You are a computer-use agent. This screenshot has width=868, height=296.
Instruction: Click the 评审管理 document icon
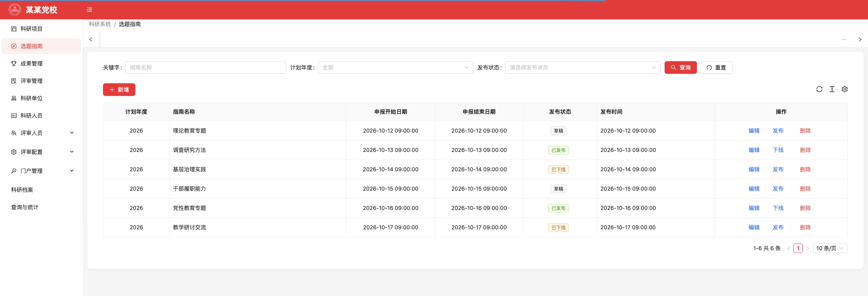coord(14,81)
